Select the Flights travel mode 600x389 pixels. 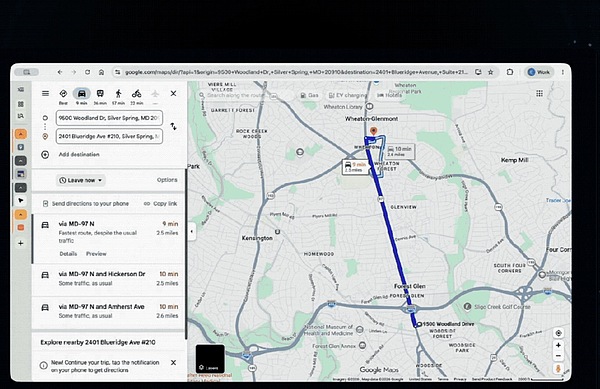[x=155, y=96]
